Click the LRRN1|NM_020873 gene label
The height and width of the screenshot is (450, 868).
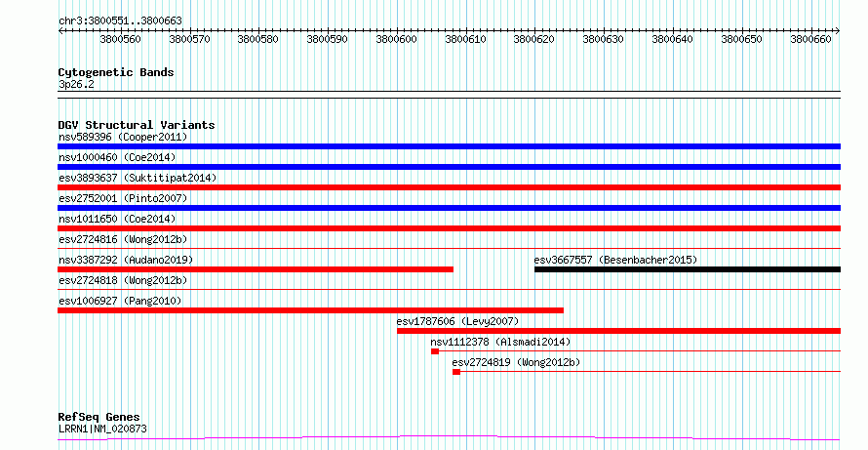[x=102, y=429]
